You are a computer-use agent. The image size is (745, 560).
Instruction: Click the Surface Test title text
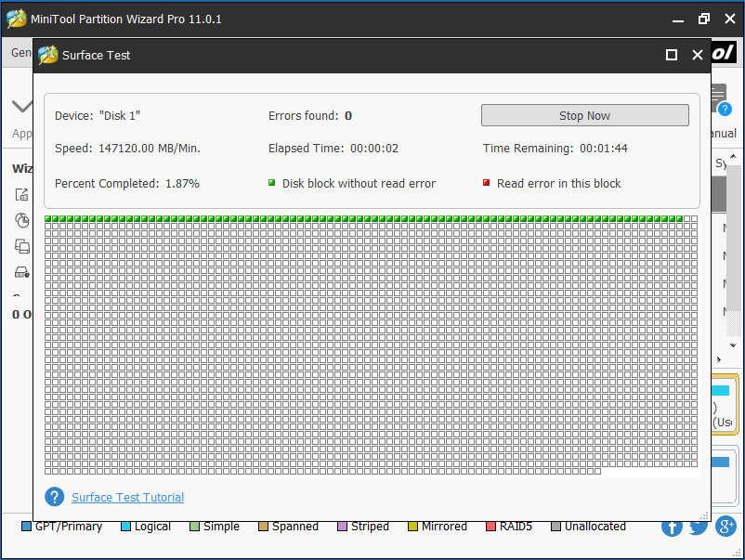[x=96, y=55]
